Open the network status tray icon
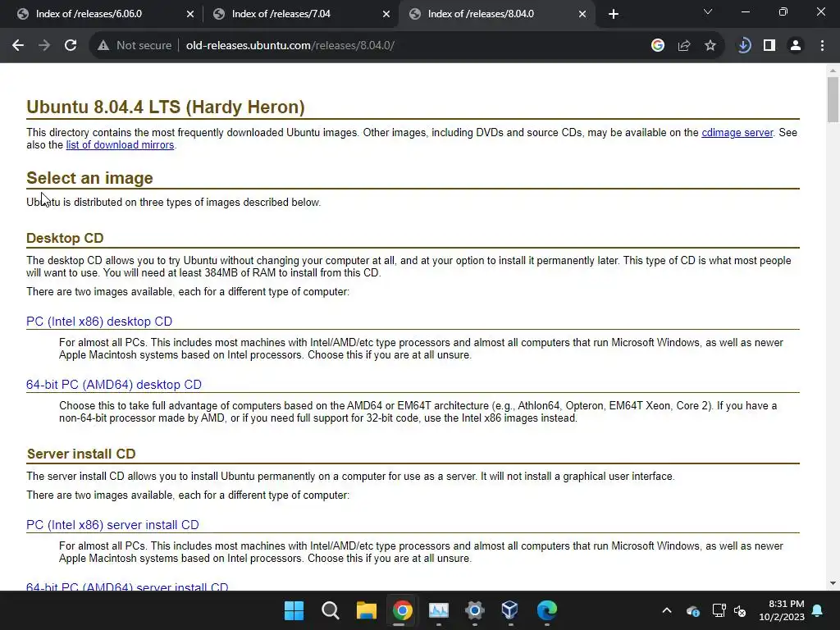Viewport: 840px width, 630px height. [719, 610]
